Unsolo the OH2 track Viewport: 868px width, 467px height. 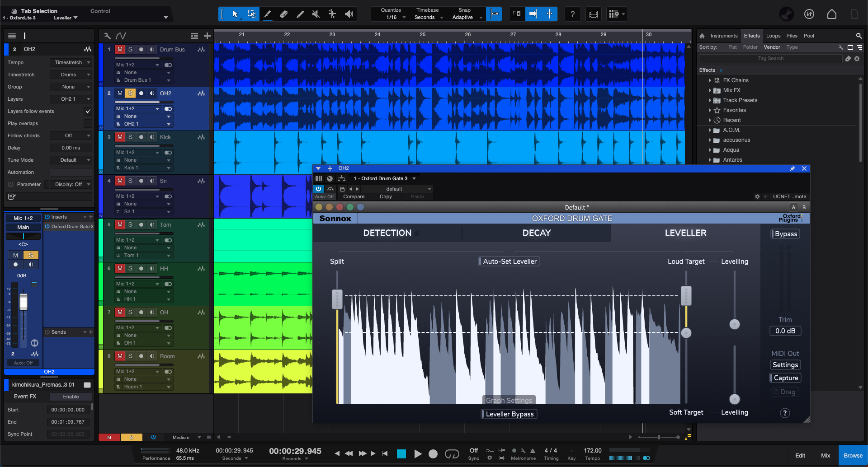(x=130, y=93)
